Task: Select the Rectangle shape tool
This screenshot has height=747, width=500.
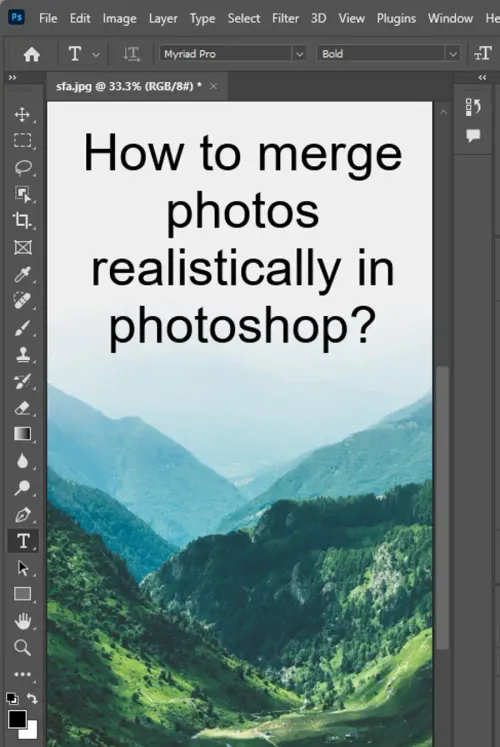Action: (x=22, y=594)
